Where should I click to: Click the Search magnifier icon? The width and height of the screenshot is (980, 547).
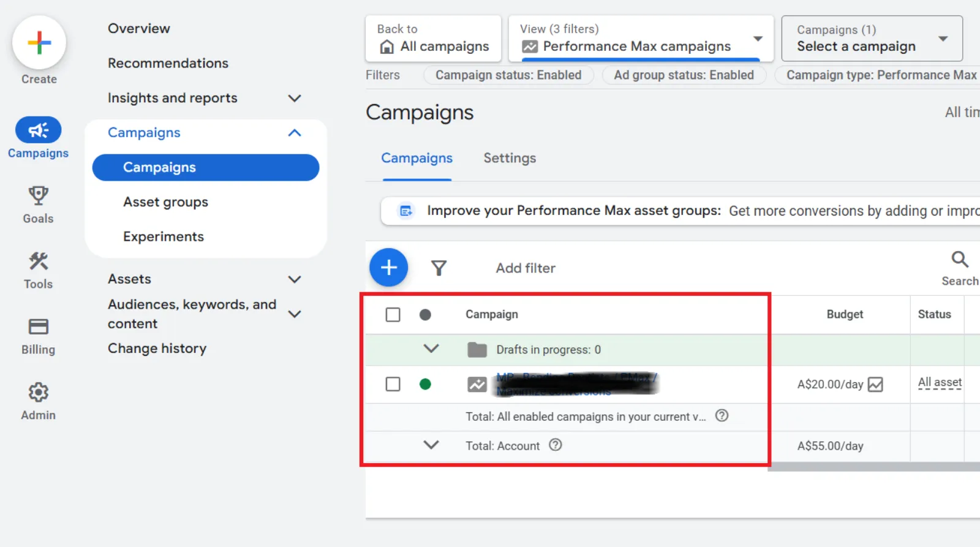(x=960, y=259)
